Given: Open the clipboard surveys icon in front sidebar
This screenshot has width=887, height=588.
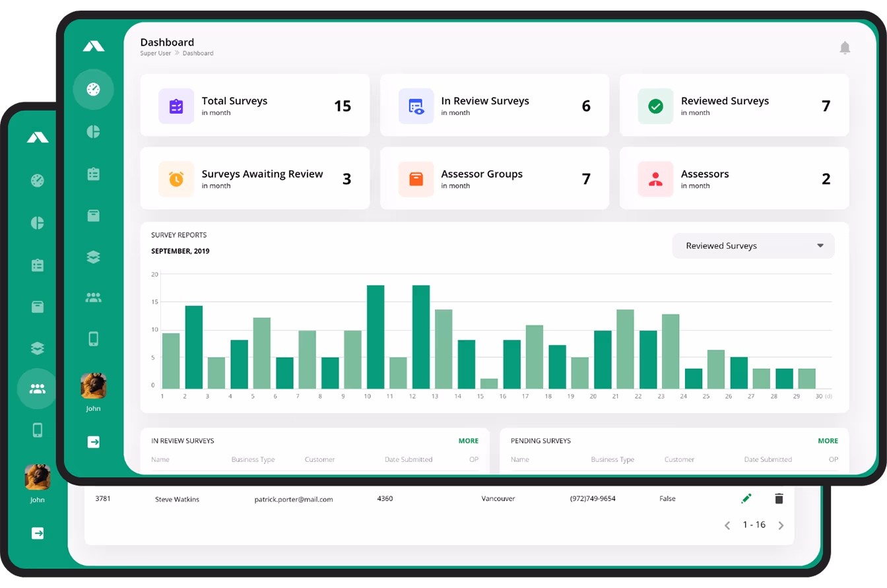Looking at the screenshot, I should click(x=93, y=174).
